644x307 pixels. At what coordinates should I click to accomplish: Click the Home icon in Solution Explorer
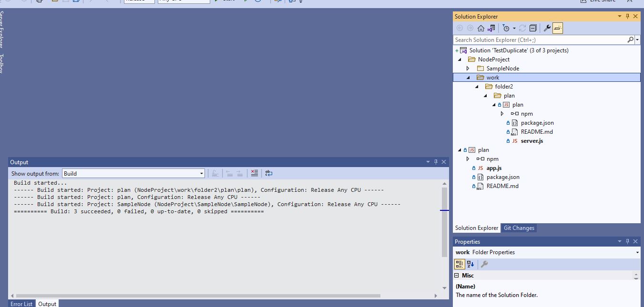tap(481, 28)
